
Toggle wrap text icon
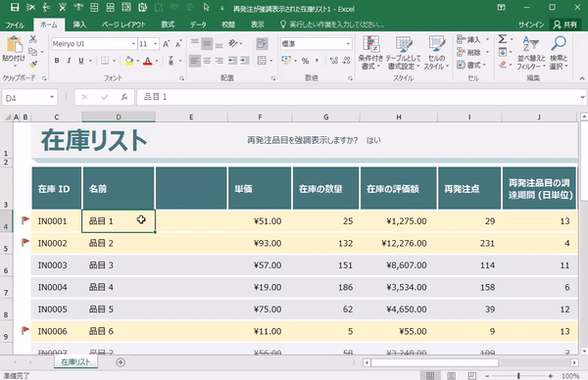click(262, 43)
